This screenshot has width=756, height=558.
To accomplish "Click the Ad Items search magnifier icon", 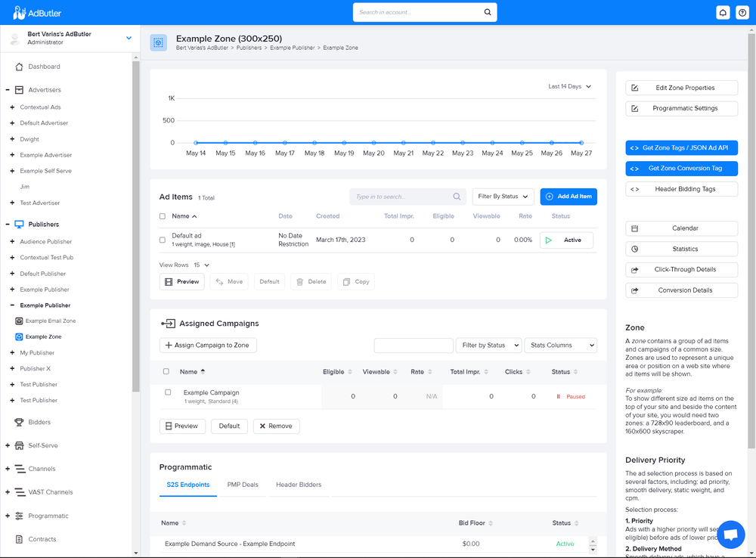I will tap(457, 197).
